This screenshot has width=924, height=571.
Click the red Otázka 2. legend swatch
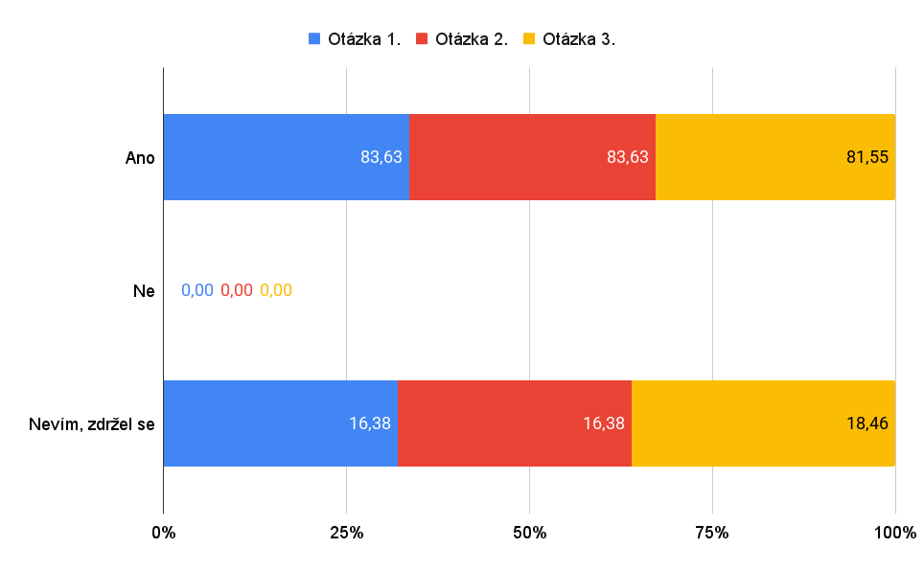coord(422,39)
